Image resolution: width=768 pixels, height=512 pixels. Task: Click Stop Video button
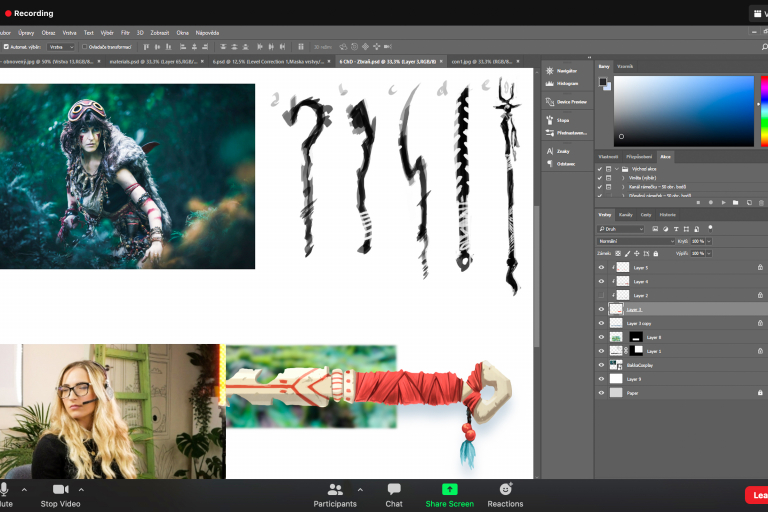pos(62,493)
